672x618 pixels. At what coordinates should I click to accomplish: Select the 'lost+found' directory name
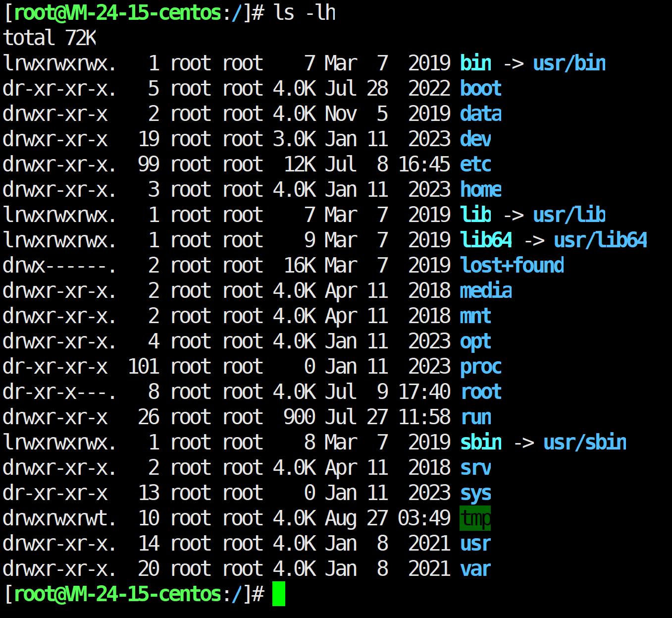point(512,265)
